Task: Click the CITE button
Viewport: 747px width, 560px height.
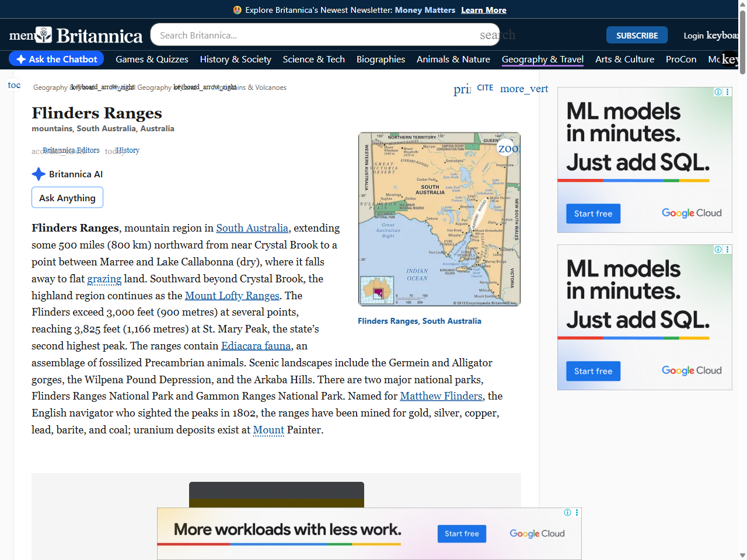Action: click(485, 87)
